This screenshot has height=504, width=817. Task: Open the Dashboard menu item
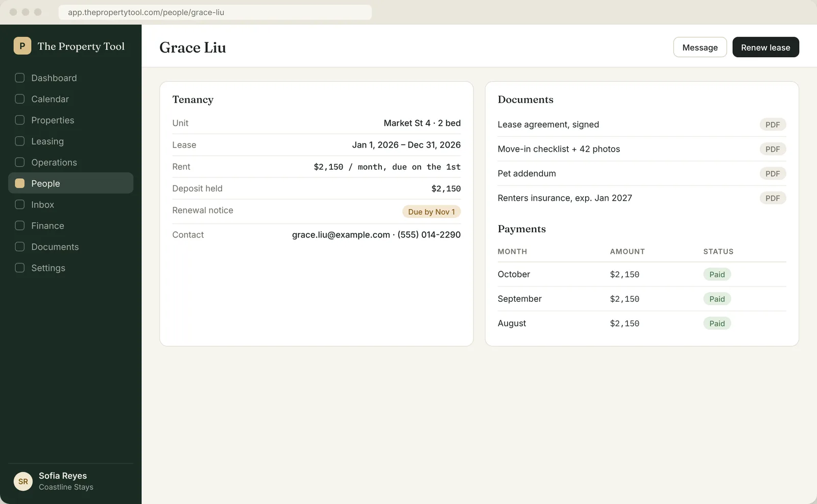(x=70, y=78)
